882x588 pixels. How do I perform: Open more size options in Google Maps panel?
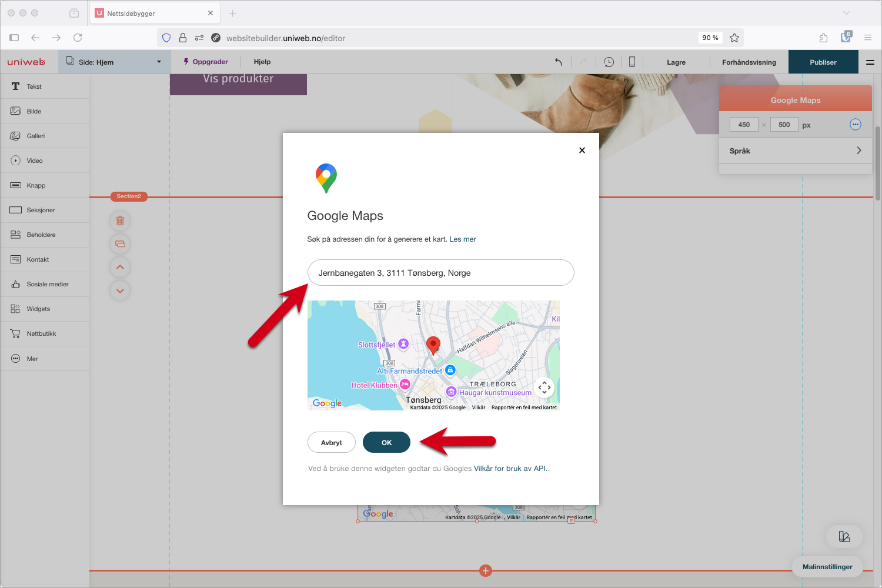[x=856, y=125]
